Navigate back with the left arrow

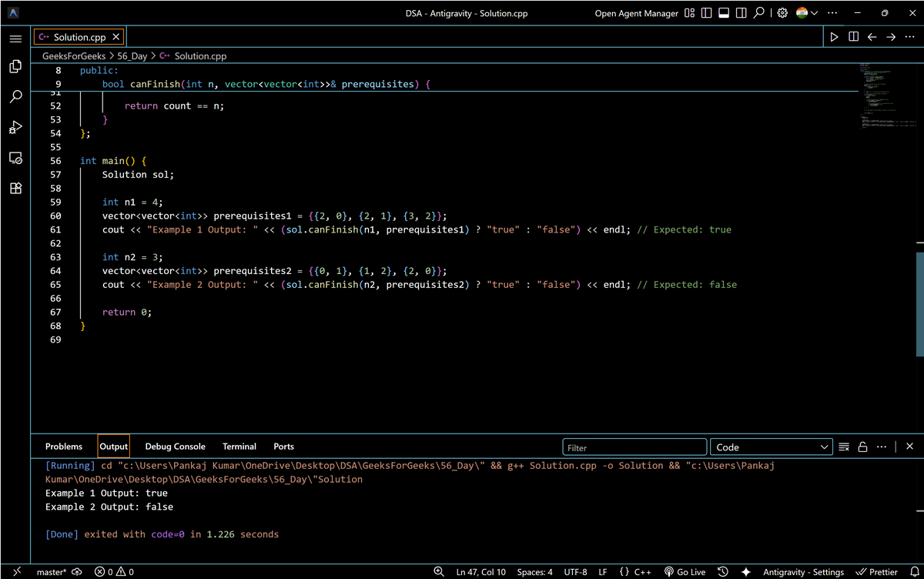point(872,37)
